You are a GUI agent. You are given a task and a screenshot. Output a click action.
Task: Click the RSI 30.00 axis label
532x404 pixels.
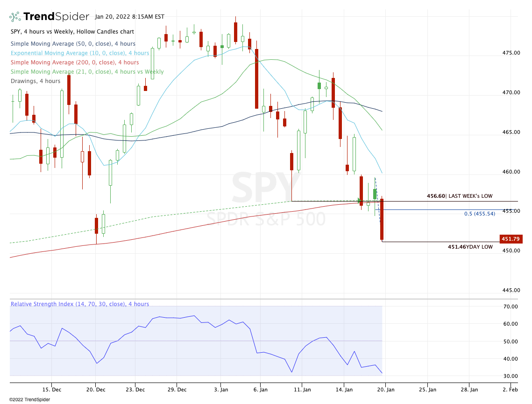click(x=511, y=376)
